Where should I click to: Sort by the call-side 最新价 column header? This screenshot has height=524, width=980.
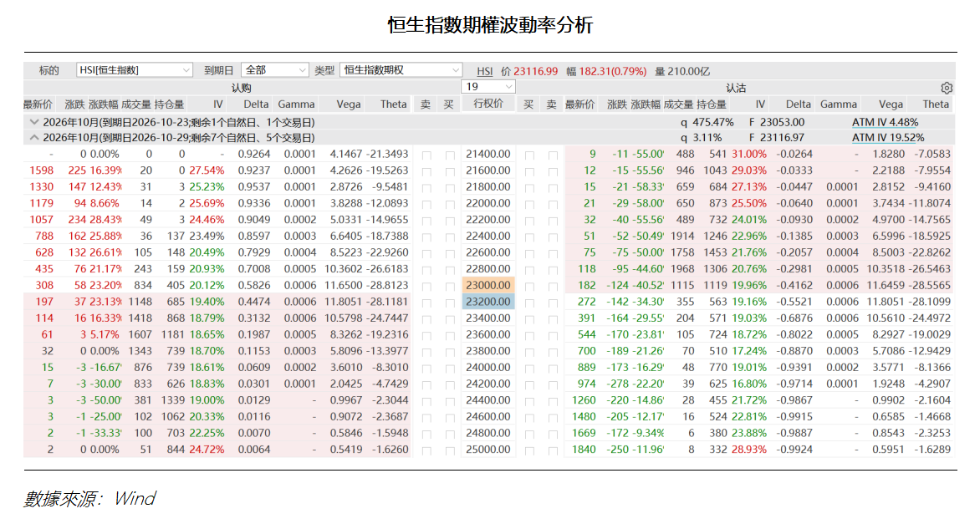click(38, 104)
